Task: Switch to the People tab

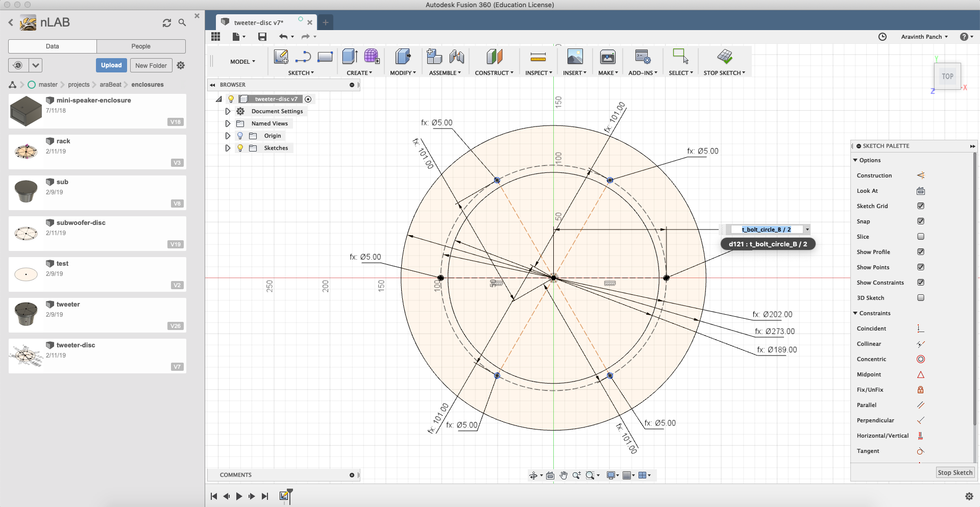Action: tap(141, 46)
